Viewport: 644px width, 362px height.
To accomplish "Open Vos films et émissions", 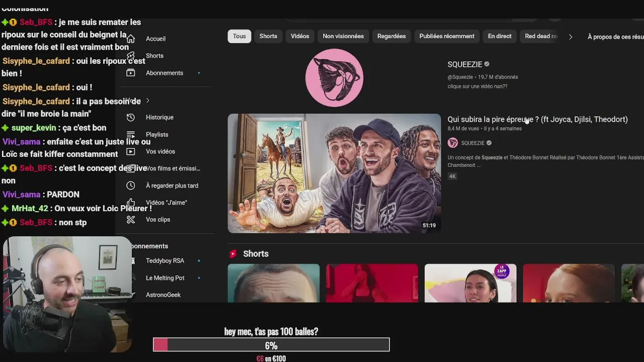I will click(x=173, y=168).
